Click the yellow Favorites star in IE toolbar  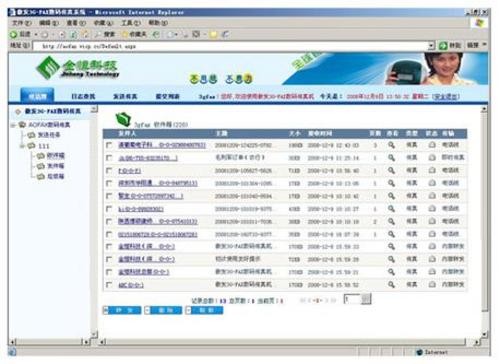(x=125, y=34)
